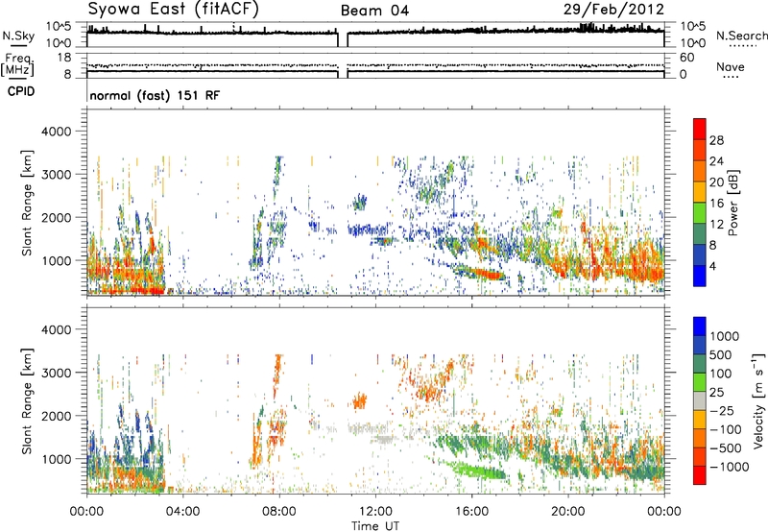Viewport: 768px width, 532px height.
Task: Pick the bright blue bottom power color segment
Action: [700, 277]
